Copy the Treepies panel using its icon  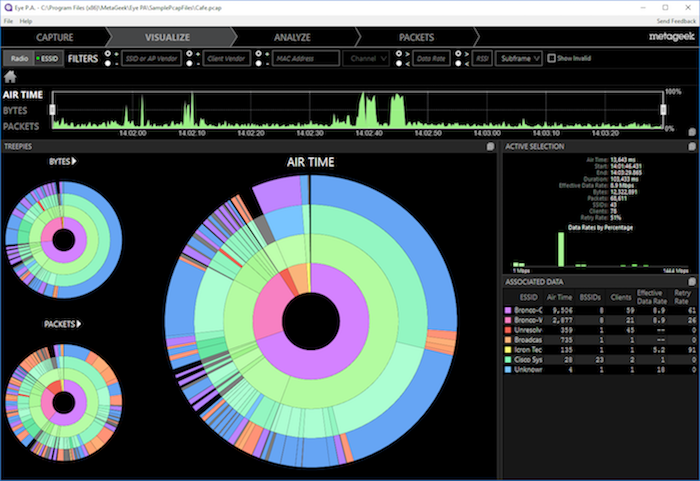pos(490,146)
